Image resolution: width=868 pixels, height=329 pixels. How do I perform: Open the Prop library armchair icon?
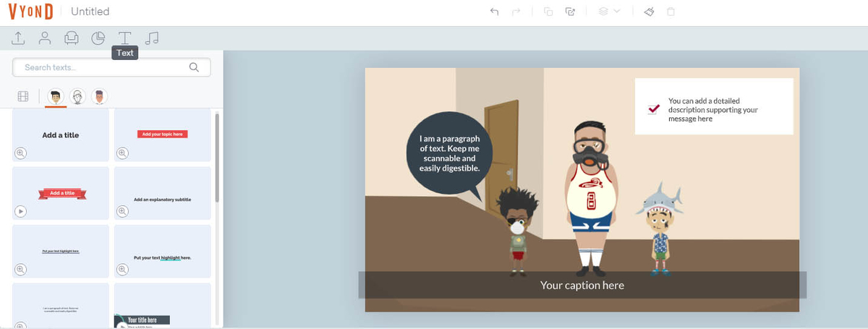[72, 38]
